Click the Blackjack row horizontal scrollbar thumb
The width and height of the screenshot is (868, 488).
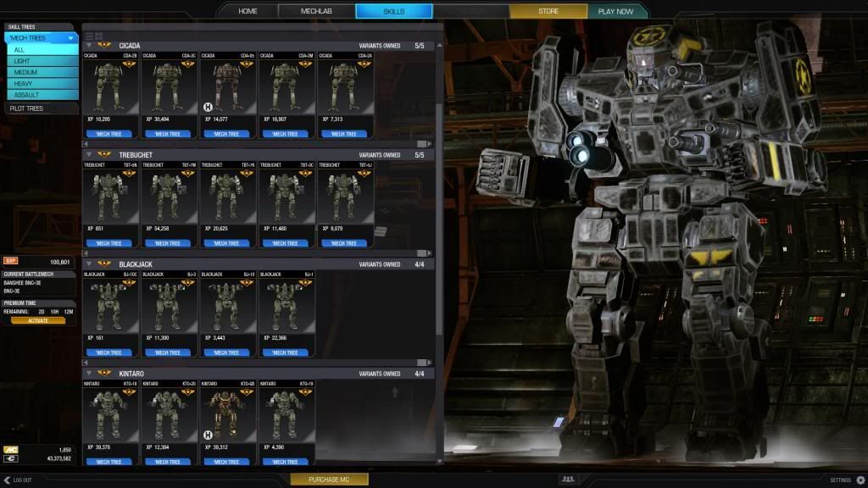[422, 363]
